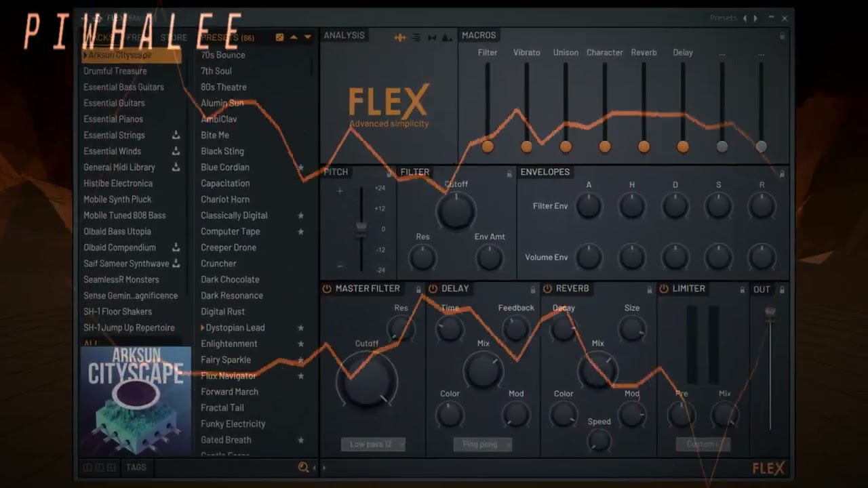Toggle the Limiter power button

pos(664,289)
